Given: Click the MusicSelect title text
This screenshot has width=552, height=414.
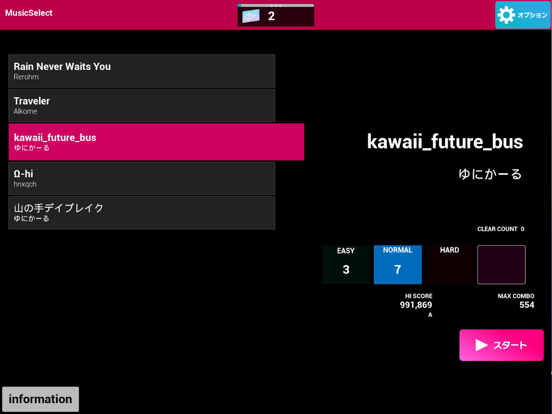Looking at the screenshot, I should 29,13.
